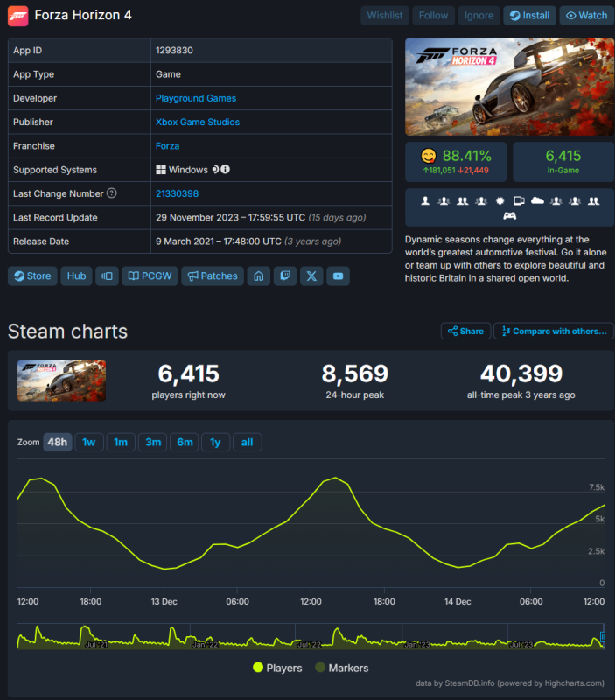Select the 3m zoom range
The width and height of the screenshot is (615, 700).
(x=153, y=443)
